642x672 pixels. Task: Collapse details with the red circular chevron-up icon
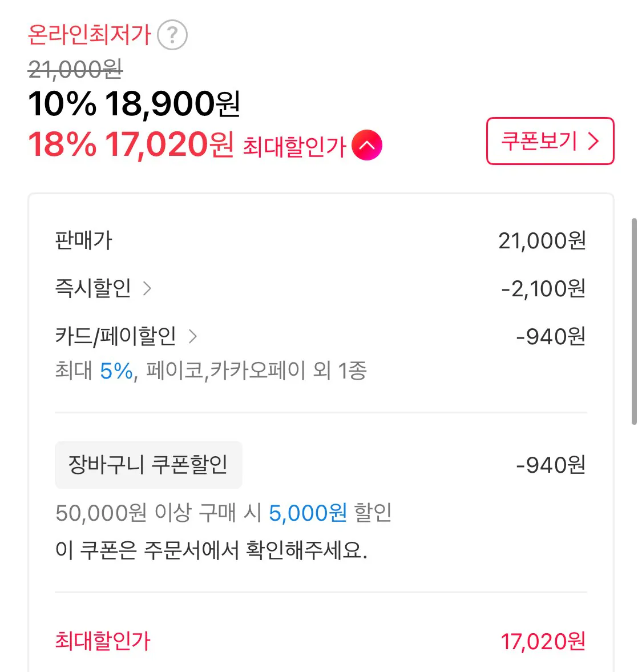[x=367, y=146]
